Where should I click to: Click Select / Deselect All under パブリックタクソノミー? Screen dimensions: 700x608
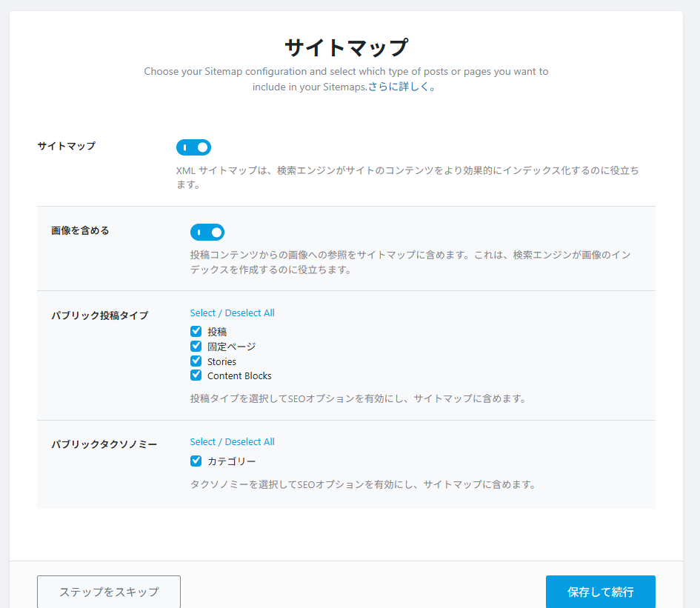(232, 442)
